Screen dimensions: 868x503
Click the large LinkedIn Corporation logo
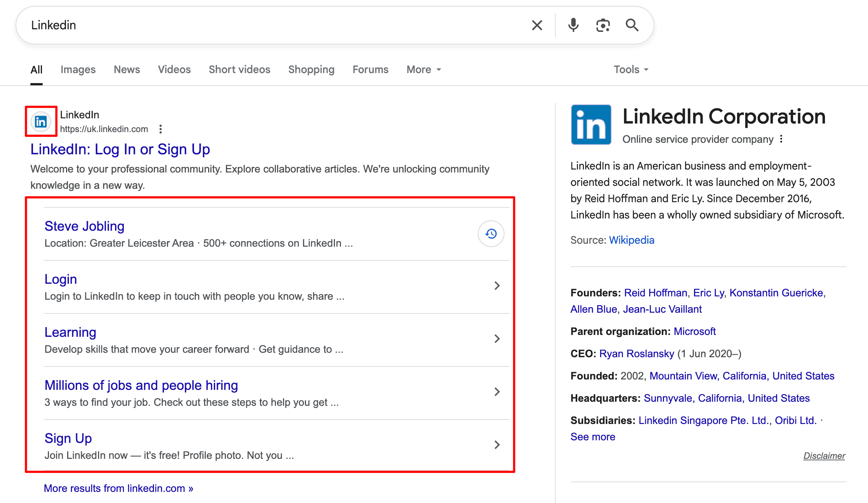591,125
